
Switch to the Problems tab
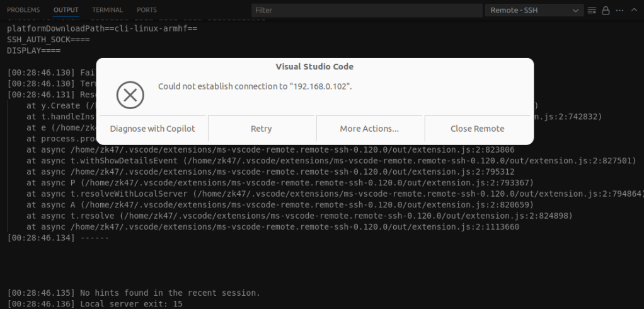pos(23,10)
